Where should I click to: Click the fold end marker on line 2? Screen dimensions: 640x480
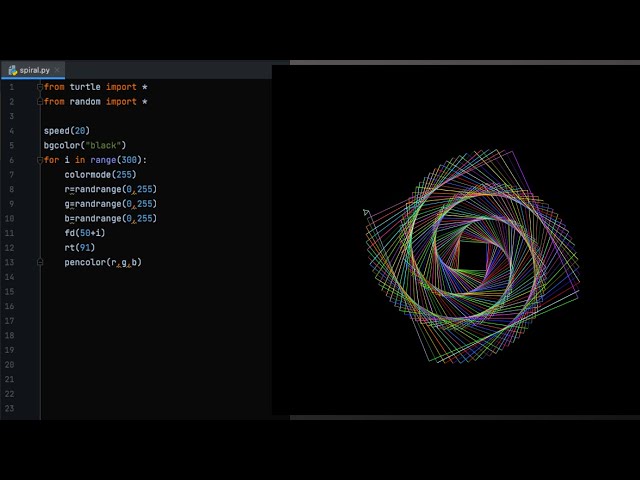pyautogui.click(x=40, y=102)
